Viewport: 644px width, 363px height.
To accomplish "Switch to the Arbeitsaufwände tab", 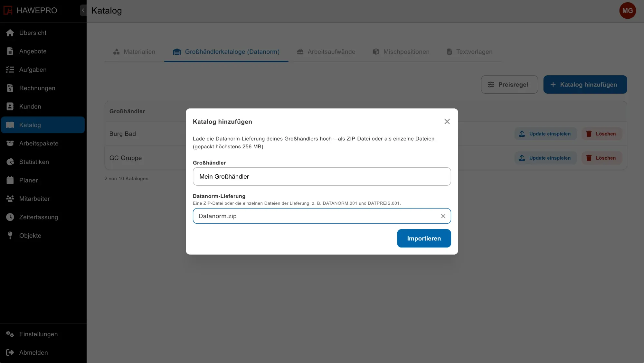I will pos(326,51).
